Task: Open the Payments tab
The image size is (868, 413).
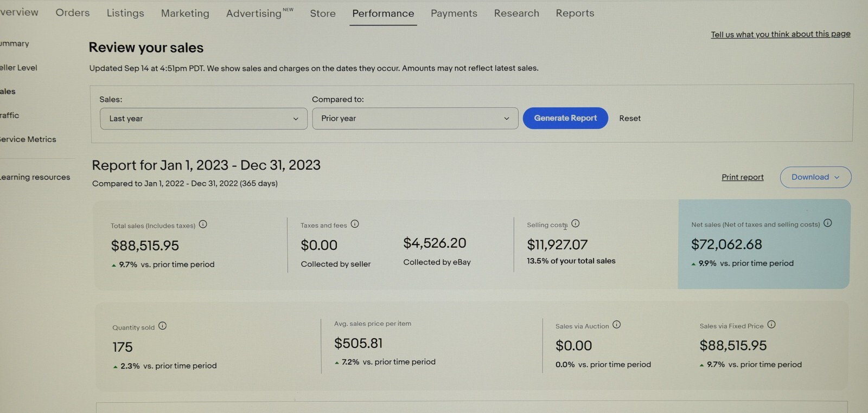Action: click(x=454, y=13)
